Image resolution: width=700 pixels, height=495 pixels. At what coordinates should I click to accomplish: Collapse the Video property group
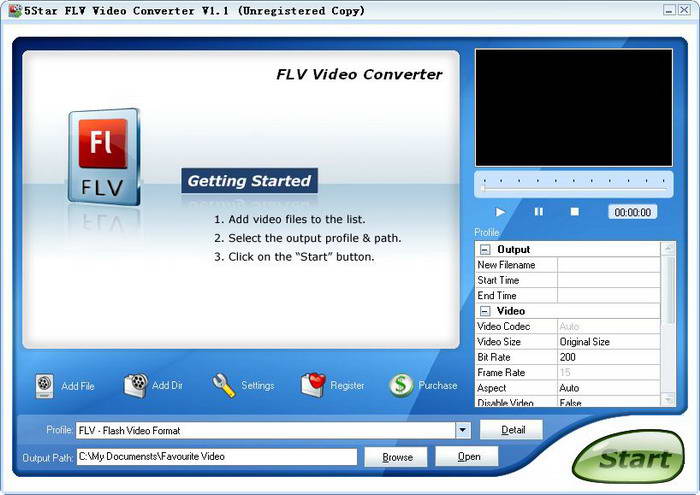coord(485,311)
